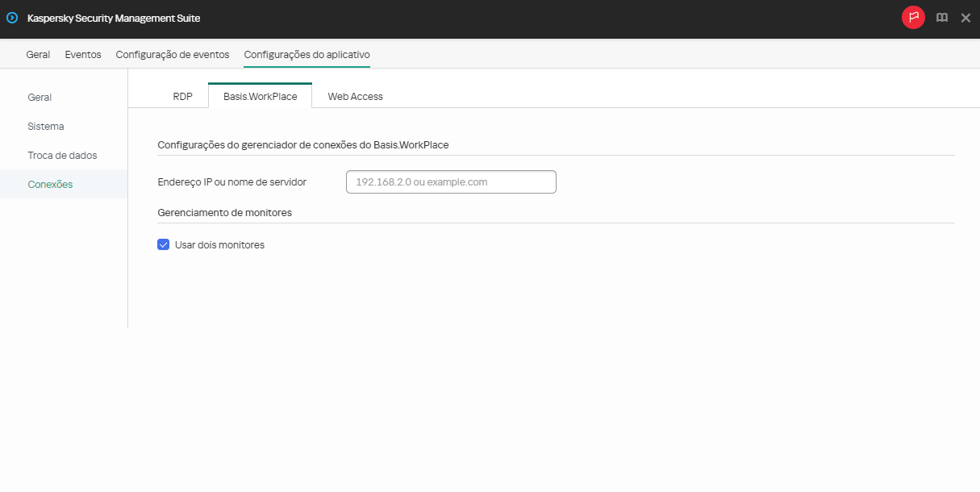Open Configuração de eventos
The width and height of the screenshot is (980, 492).
[172, 54]
